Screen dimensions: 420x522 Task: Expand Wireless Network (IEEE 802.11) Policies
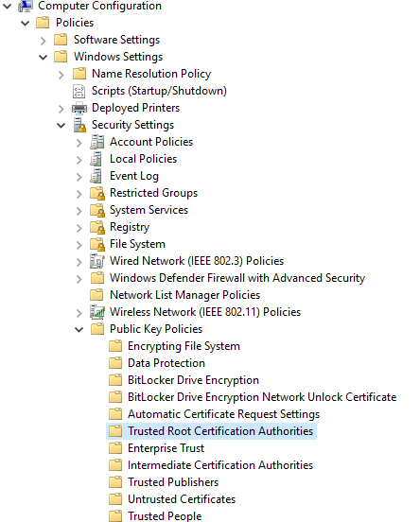coord(79,313)
